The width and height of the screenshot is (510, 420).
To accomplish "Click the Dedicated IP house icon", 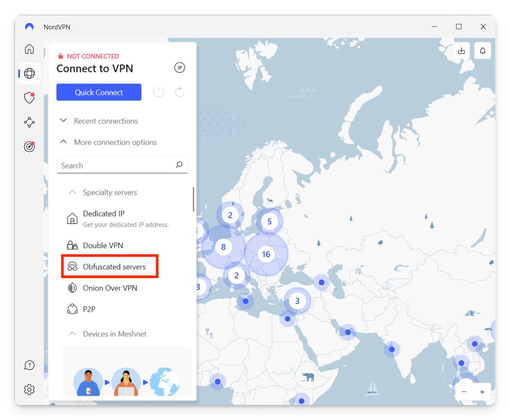I will tap(73, 219).
